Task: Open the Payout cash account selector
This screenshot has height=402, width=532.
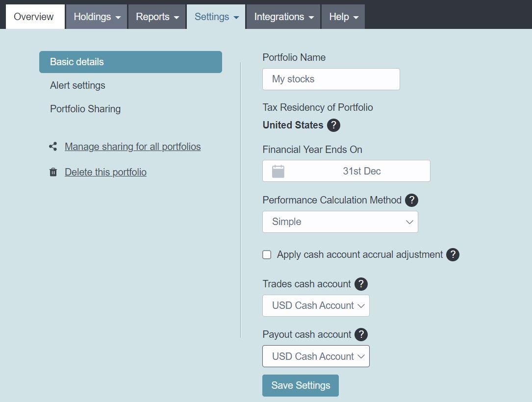Action: [316, 356]
